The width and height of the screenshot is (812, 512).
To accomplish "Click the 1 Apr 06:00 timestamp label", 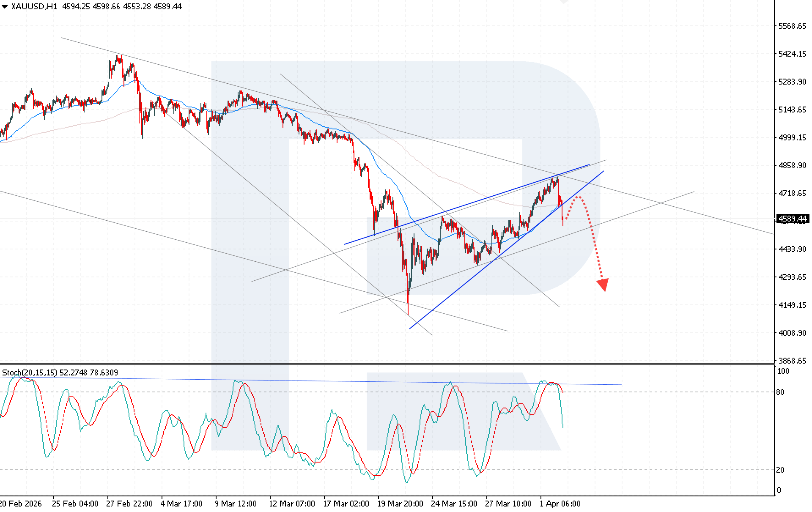I will 560,504.
